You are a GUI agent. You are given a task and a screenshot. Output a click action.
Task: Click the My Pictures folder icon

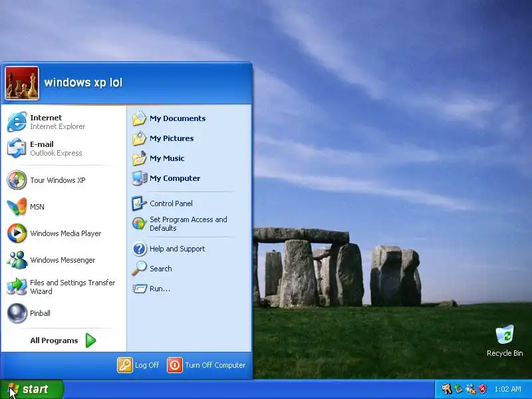[139, 138]
